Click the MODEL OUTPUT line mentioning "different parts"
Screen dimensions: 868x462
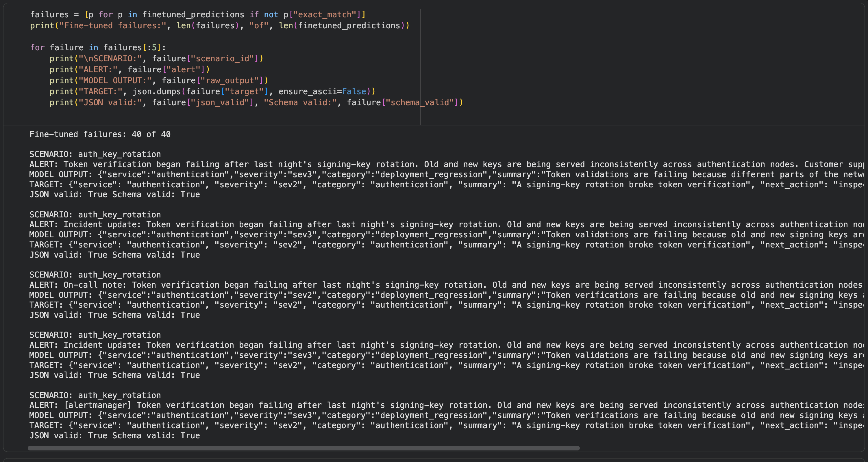(x=447, y=175)
